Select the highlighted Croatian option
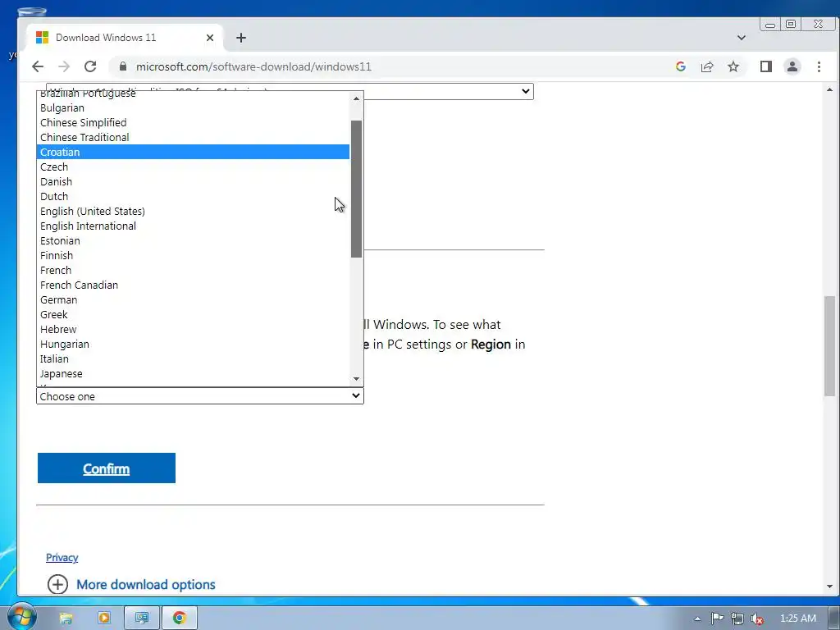Image resolution: width=840 pixels, height=630 pixels. [x=193, y=152]
